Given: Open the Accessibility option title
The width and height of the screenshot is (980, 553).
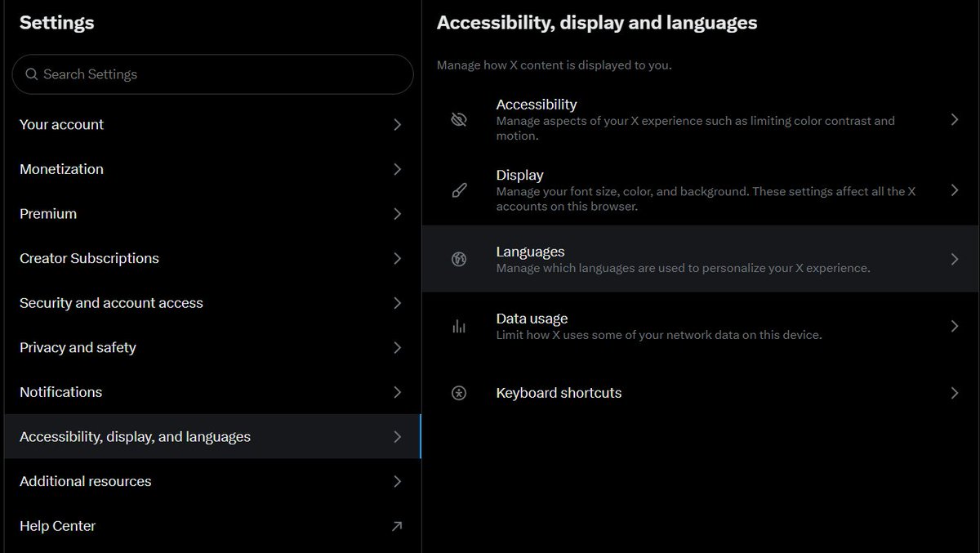Looking at the screenshot, I should pos(537,105).
